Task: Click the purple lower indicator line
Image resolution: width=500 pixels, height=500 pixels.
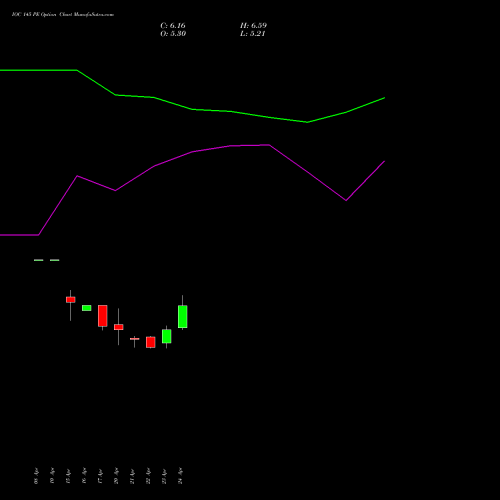Action: pyautogui.click(x=192, y=152)
